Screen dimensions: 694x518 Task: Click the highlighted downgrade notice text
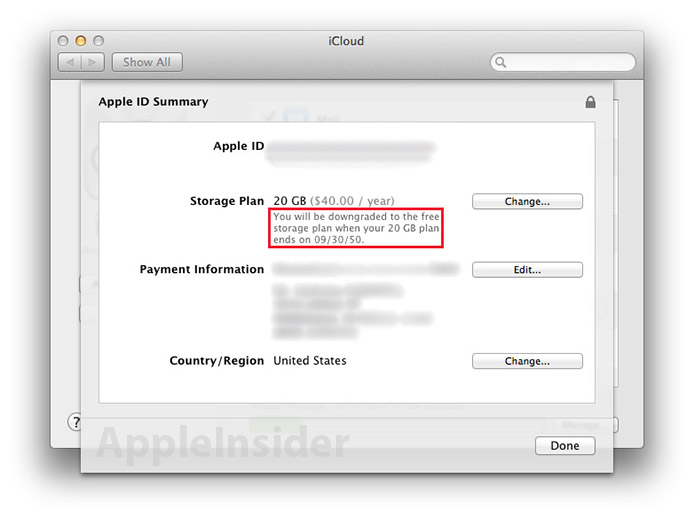tap(356, 228)
